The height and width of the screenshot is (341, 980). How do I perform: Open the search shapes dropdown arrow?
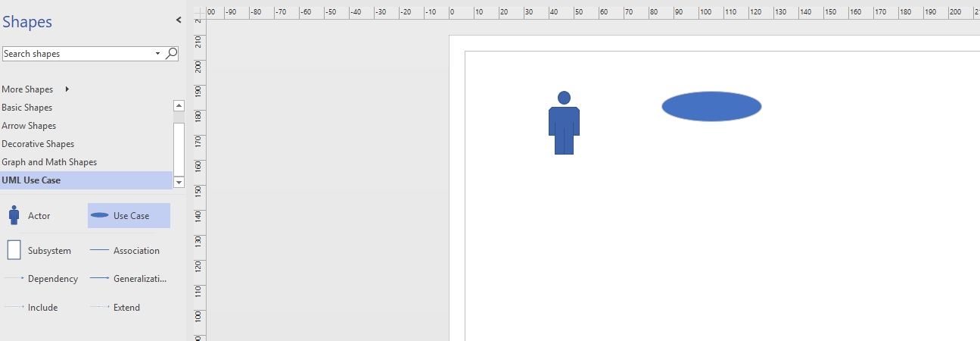157,54
